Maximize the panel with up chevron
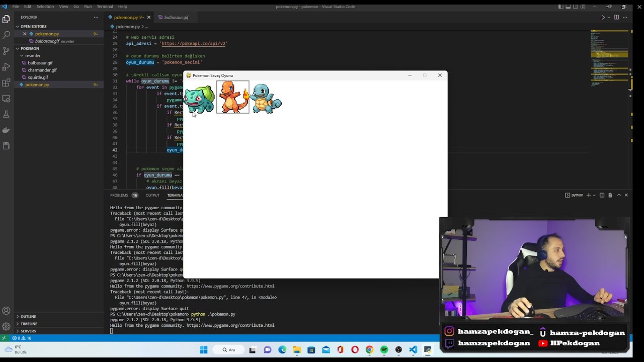Image resolution: width=644 pixels, height=362 pixels. tap(619, 195)
